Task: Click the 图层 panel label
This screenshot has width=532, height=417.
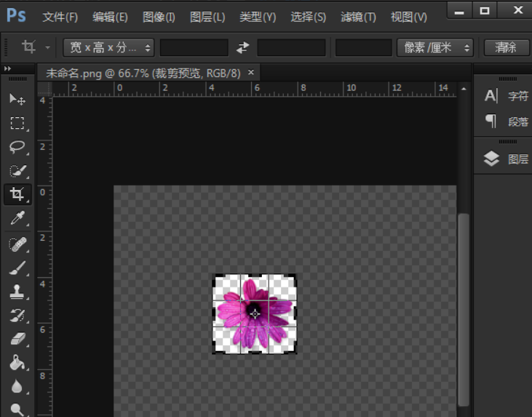Action: (x=518, y=159)
